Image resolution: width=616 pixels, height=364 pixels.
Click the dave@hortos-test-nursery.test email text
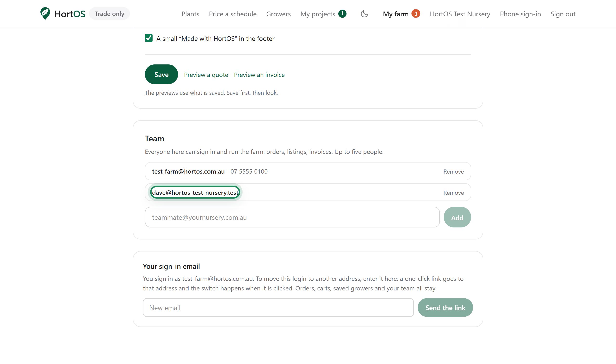coord(195,193)
